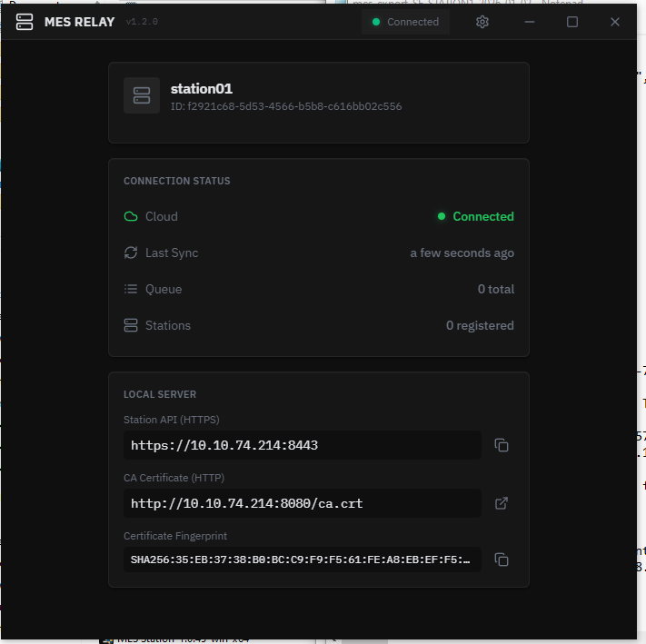Select the SHA256 fingerprint field

pyautogui.click(x=302, y=560)
